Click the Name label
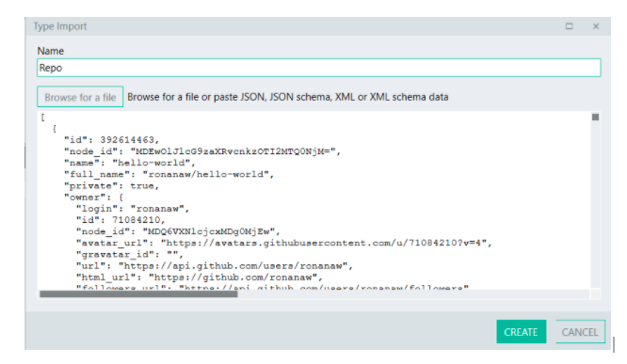This screenshot has height=364, width=627. coord(51,51)
